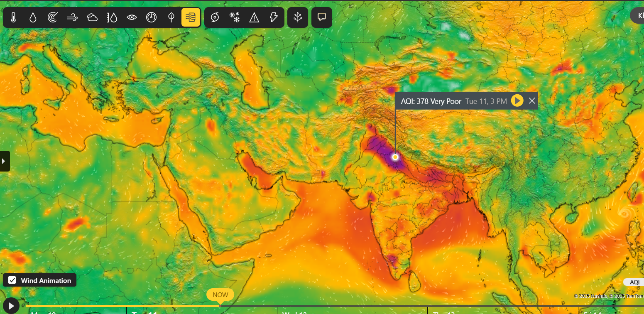The image size is (644, 314).
Task: Choose the Visibility eye layer icon
Action: (132, 17)
